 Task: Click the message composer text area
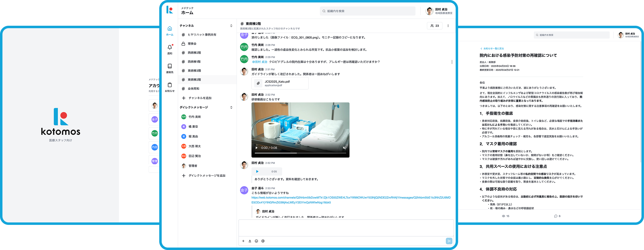click(x=346, y=228)
